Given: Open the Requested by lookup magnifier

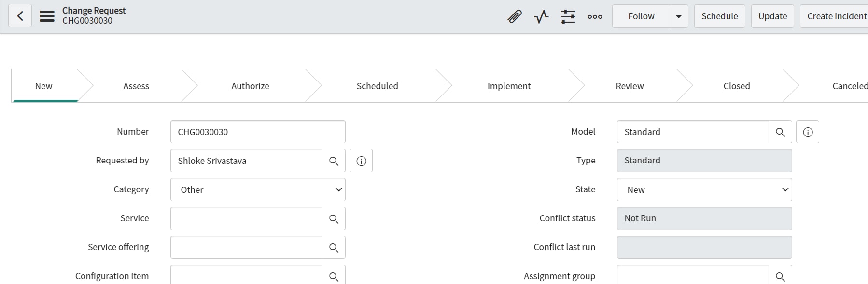Looking at the screenshot, I should click(x=334, y=161).
